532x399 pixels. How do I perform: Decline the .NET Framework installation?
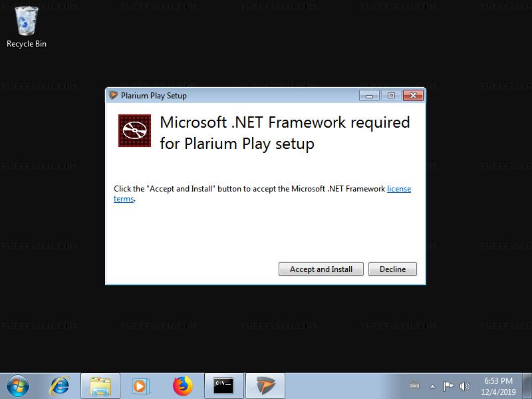coord(392,269)
